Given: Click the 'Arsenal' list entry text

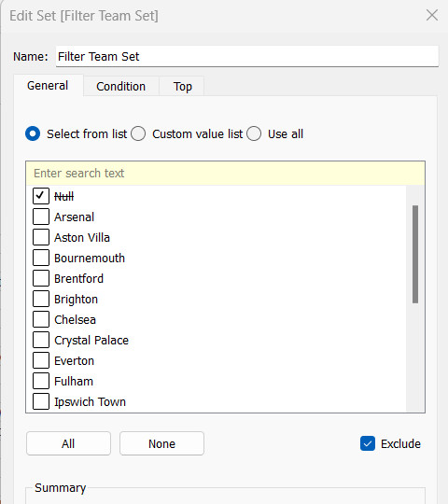Looking at the screenshot, I should coord(75,217).
